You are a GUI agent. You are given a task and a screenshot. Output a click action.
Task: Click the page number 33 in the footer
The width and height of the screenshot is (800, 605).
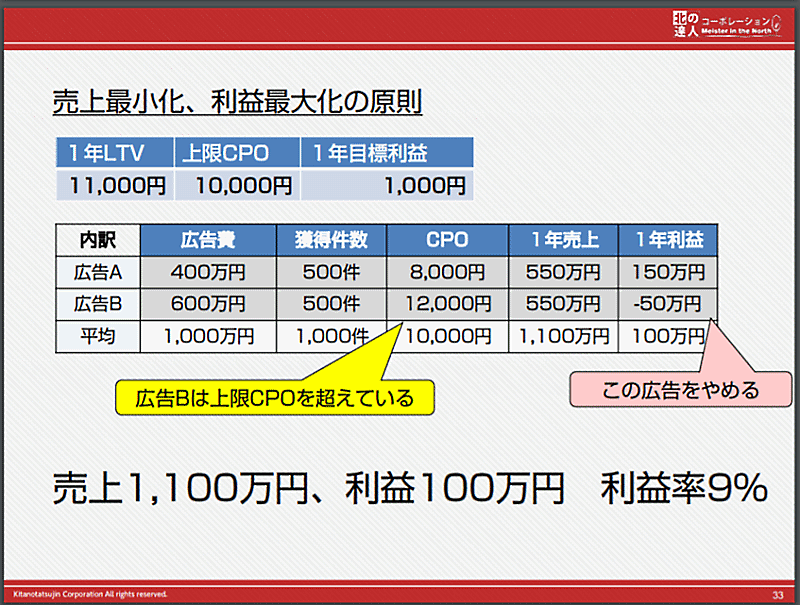777,595
